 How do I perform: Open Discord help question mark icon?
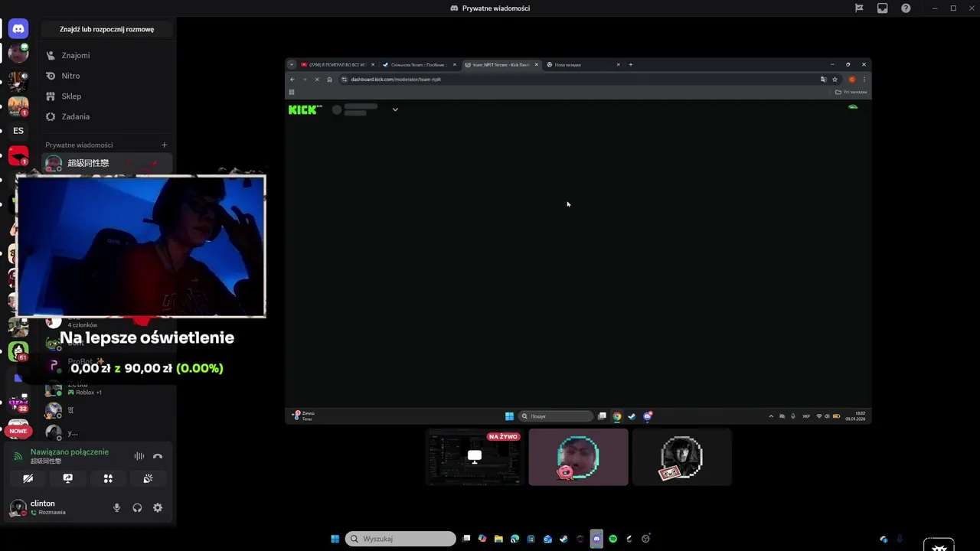point(906,8)
